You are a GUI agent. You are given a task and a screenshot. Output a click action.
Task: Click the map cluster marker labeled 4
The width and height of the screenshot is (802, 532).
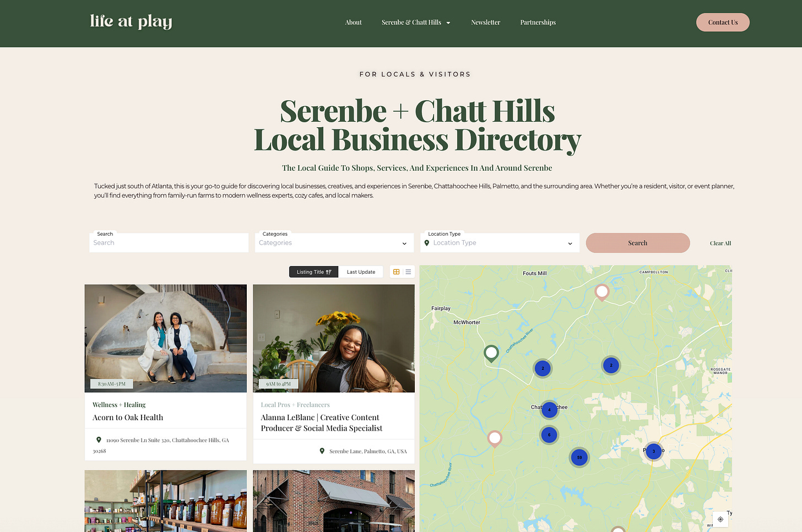(549, 410)
